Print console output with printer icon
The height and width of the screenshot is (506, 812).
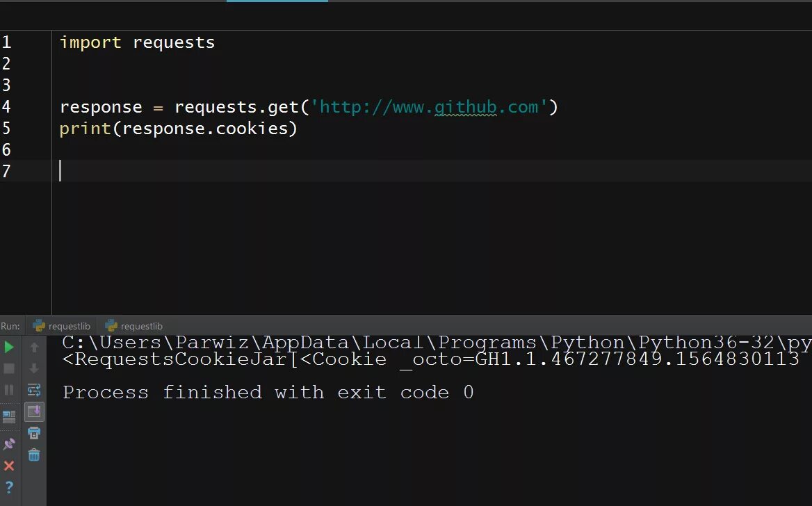point(34,433)
